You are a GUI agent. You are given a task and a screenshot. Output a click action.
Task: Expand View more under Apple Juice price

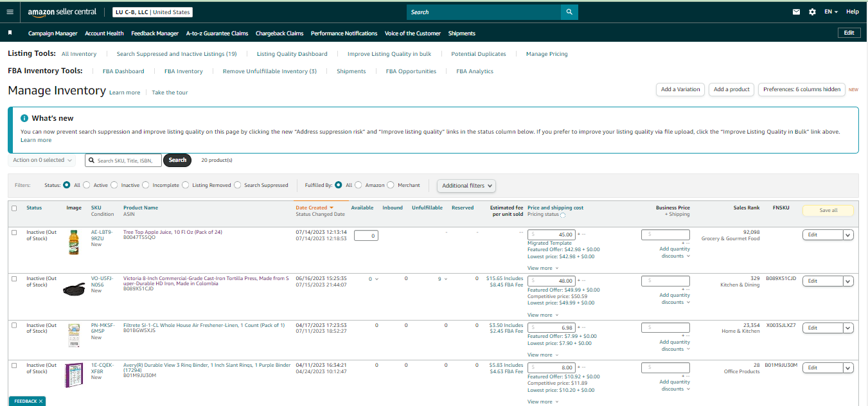pyautogui.click(x=543, y=268)
